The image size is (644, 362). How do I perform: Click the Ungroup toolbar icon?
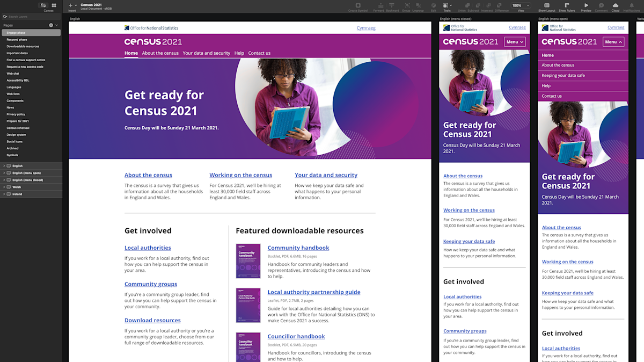coord(418,6)
